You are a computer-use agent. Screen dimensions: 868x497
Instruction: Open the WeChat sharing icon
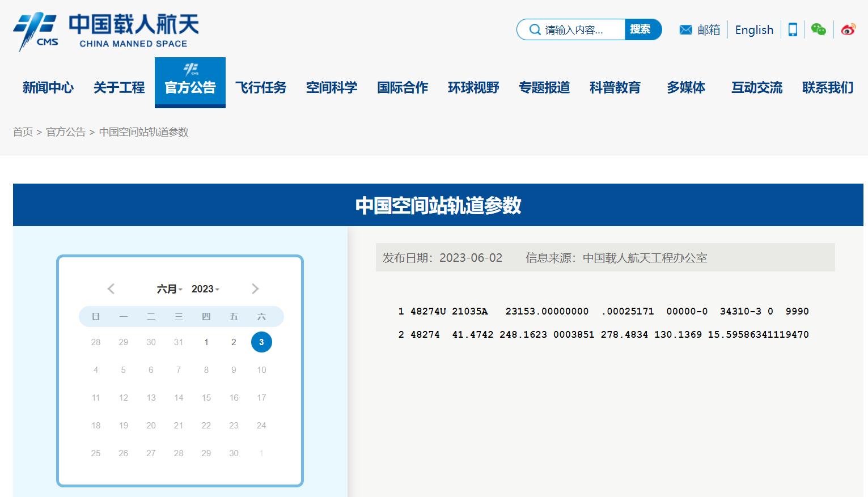pos(819,29)
